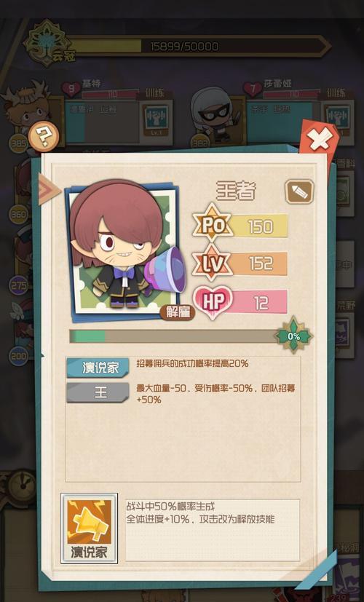Tap the LV star badge

pos(212,263)
